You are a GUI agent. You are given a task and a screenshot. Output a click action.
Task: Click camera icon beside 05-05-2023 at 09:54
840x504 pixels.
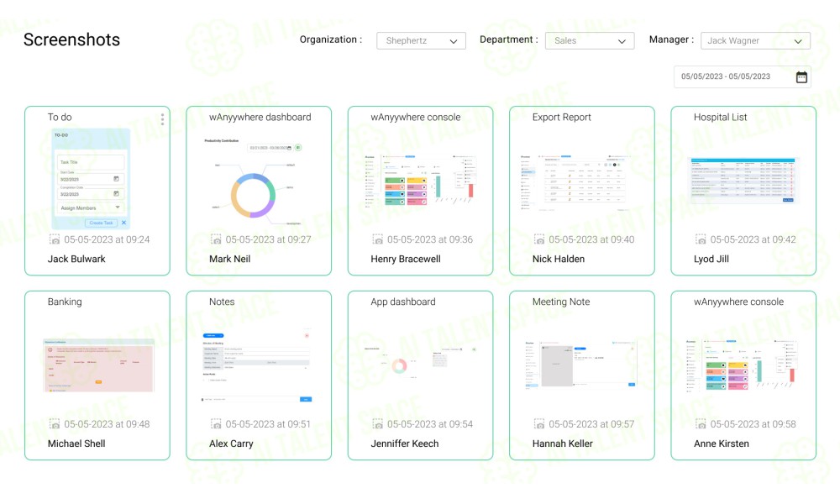tap(378, 424)
